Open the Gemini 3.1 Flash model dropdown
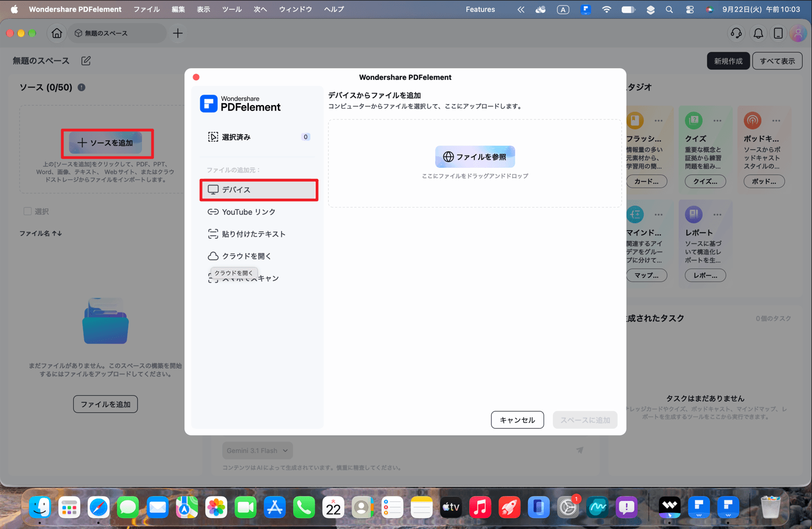Viewport: 812px width, 529px height. (x=257, y=450)
